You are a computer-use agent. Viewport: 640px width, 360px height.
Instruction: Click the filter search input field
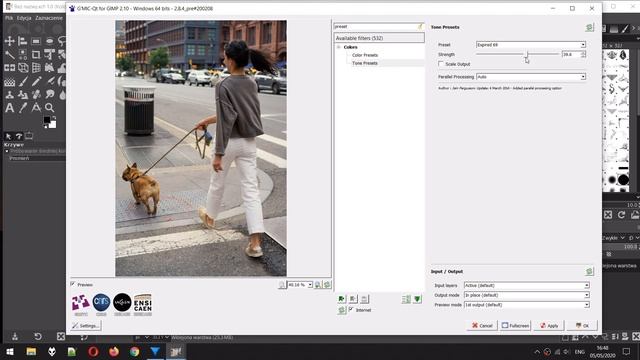click(376, 27)
